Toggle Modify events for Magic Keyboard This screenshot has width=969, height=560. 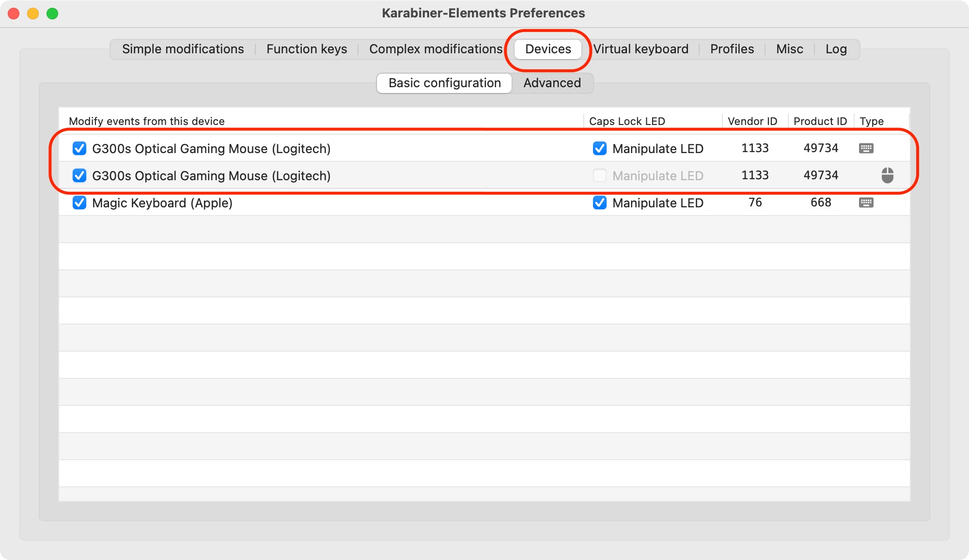(x=79, y=203)
